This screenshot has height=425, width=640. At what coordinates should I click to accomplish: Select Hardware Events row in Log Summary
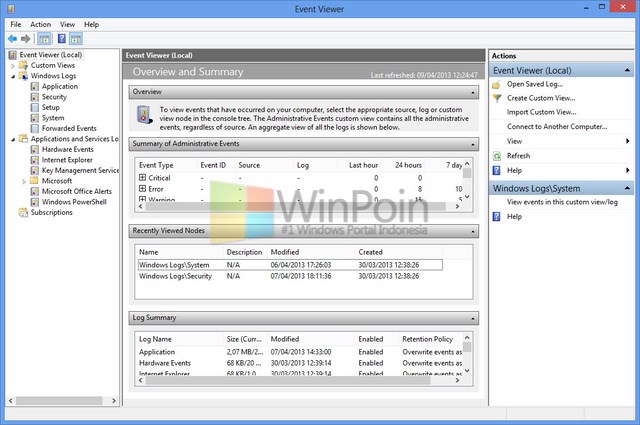click(x=300, y=363)
